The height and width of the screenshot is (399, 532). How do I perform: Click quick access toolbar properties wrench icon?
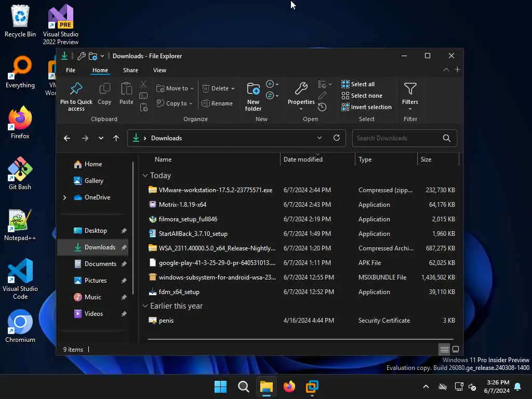[x=81, y=56]
